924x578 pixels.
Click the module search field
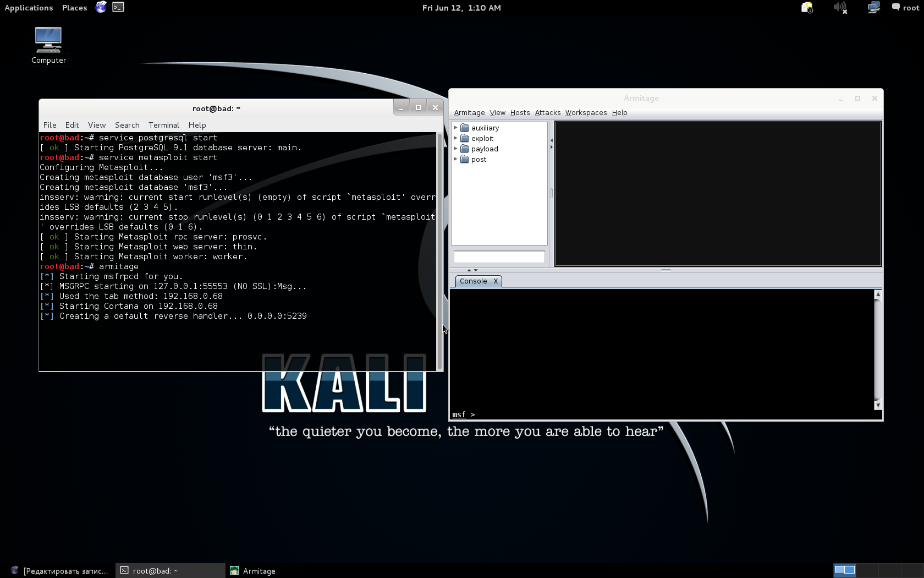coord(499,257)
